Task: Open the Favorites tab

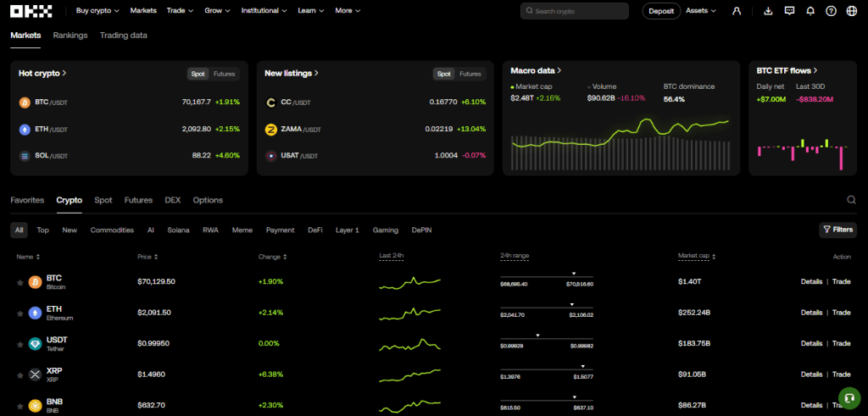Action: pyautogui.click(x=27, y=200)
